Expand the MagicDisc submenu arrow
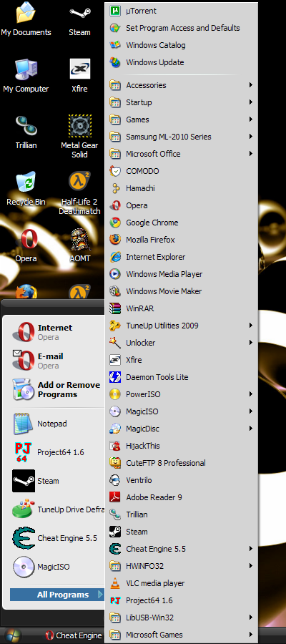Viewport: 286px width, 644px height. 250,429
